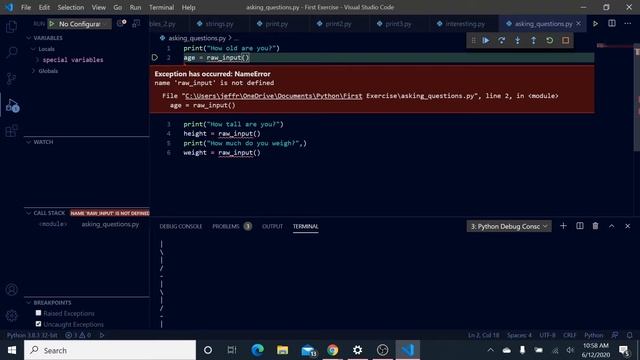Toggle Uncaught Exceptions breakpoint checkbox
This screenshot has width=640, height=360.
click(38, 324)
